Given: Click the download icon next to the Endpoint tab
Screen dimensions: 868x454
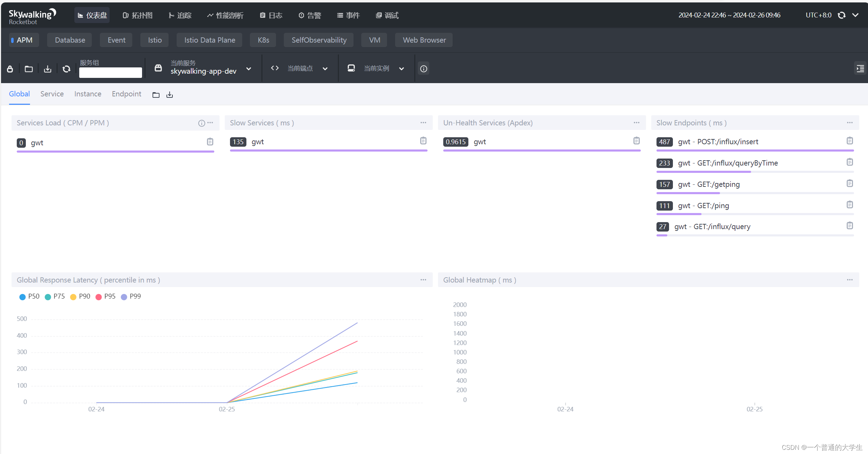Looking at the screenshot, I should 170,95.
